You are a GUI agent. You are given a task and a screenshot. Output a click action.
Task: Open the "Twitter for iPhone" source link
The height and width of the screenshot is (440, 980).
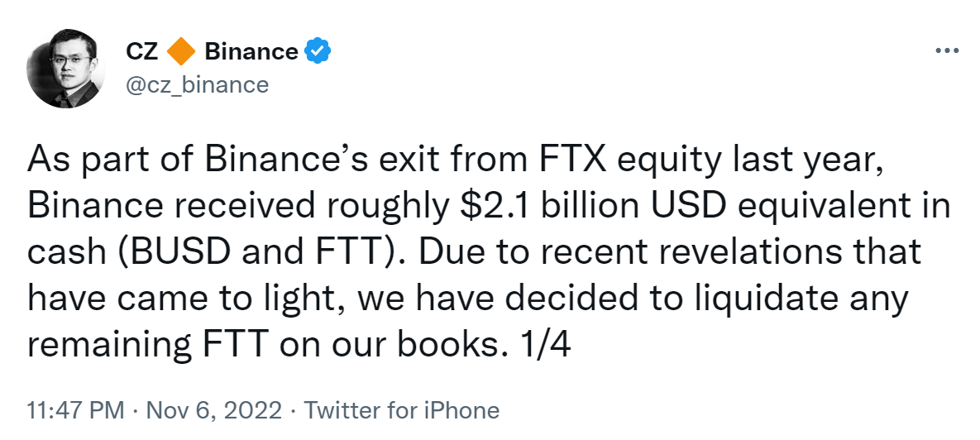(x=402, y=410)
